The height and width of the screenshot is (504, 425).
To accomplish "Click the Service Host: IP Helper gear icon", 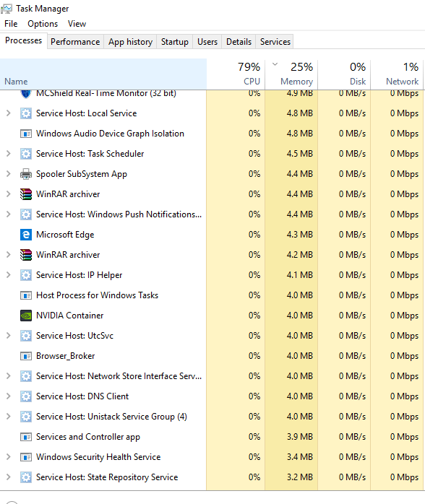I will (x=26, y=275).
